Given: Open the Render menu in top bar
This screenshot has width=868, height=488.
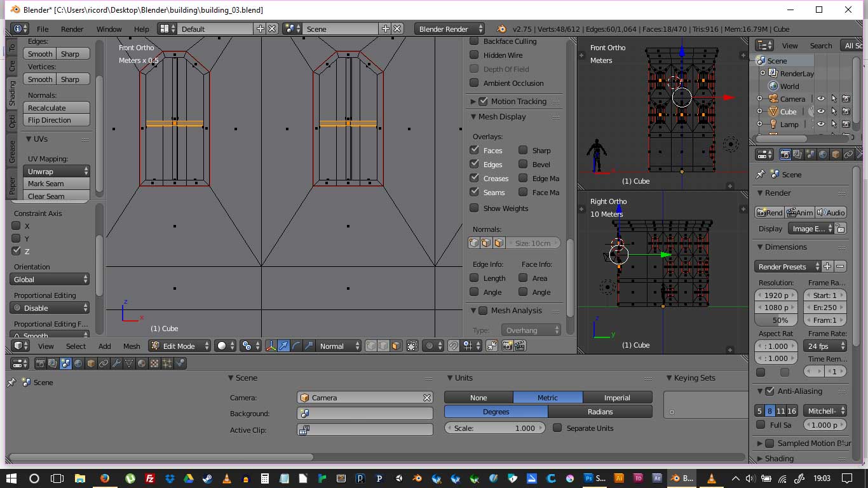Looking at the screenshot, I should tap(72, 29).
